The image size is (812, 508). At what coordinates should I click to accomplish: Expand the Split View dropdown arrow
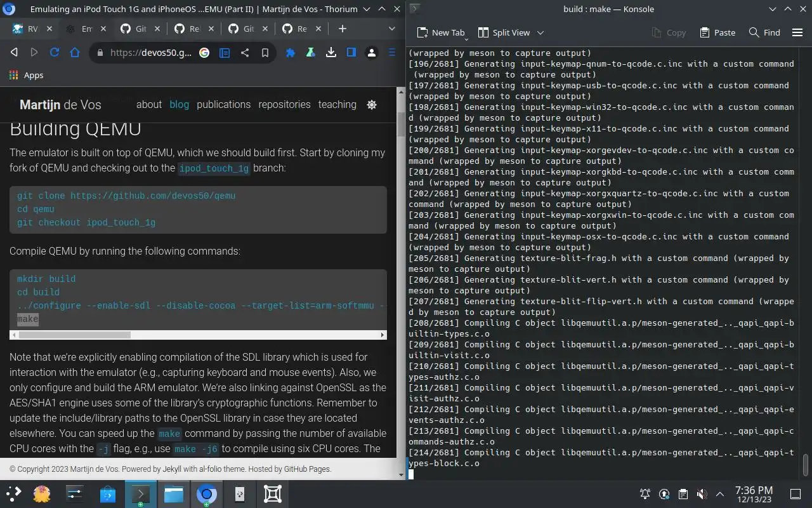(540, 32)
